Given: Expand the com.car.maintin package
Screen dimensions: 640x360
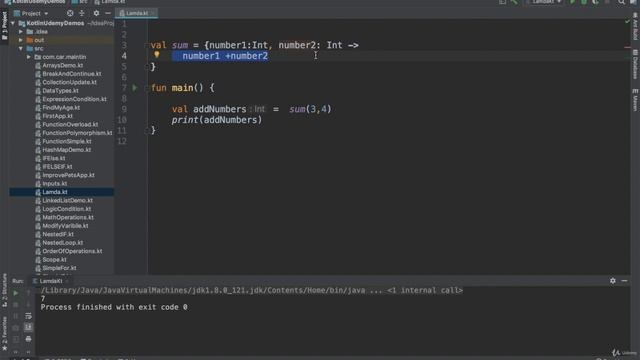Looking at the screenshot, I should (29, 57).
